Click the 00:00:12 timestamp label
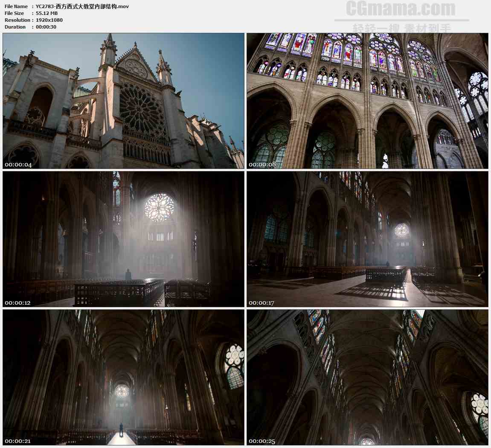 pos(17,303)
